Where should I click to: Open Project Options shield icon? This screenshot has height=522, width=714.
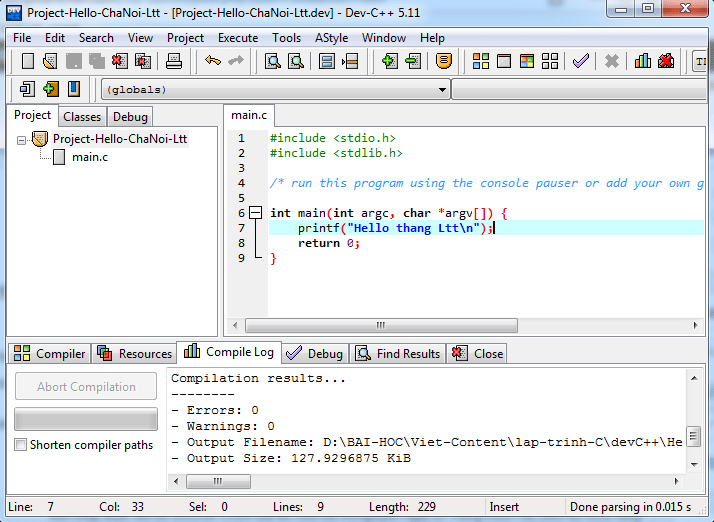click(x=444, y=61)
